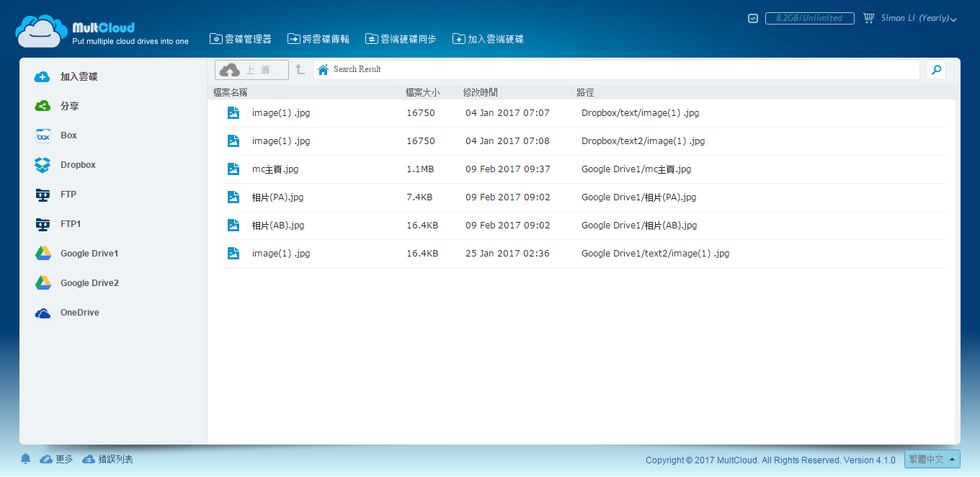
Task: Click the traffic usage chart icon
Action: click(753, 19)
